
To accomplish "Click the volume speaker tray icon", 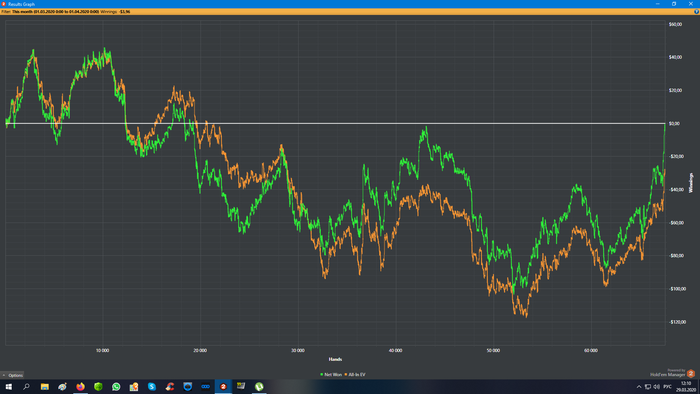I will point(657,387).
